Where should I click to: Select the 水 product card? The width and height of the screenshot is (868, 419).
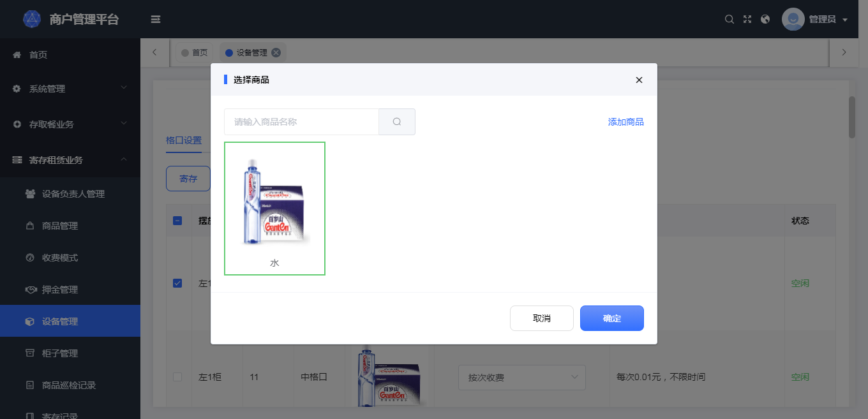pyautogui.click(x=274, y=209)
